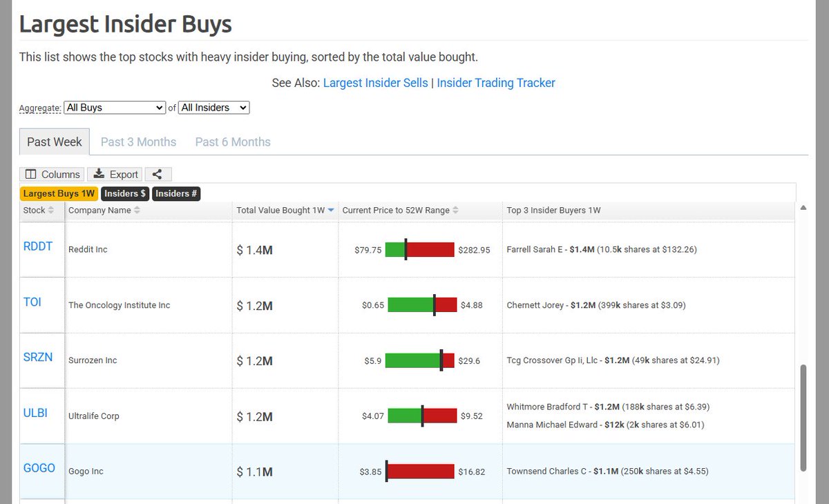Click Reddit 52-week price range bar
This screenshot has height=504, width=829.
click(x=419, y=249)
